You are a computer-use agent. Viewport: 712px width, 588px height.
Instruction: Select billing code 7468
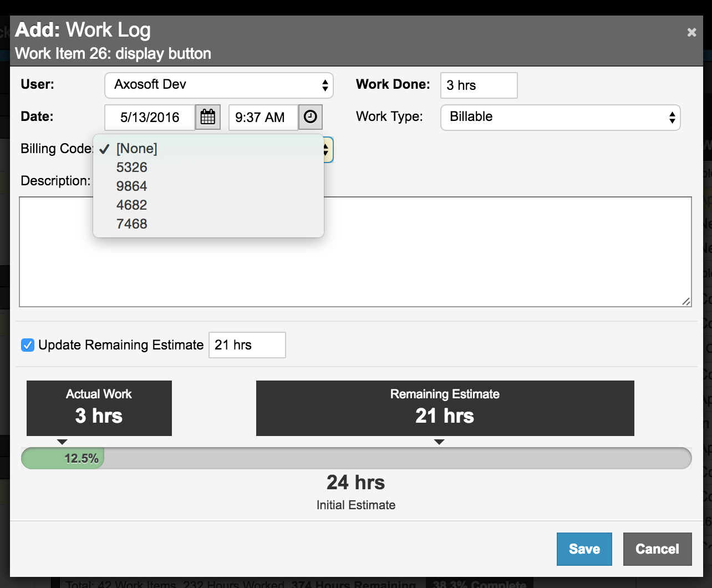click(132, 224)
